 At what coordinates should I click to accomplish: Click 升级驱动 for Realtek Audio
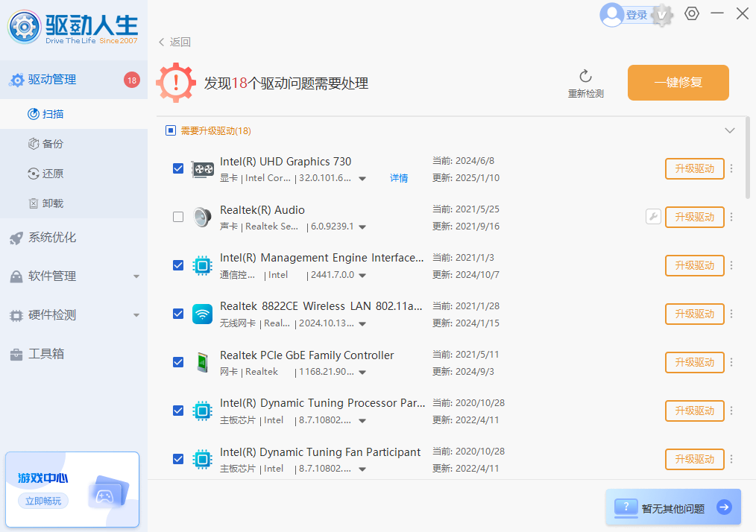(694, 217)
